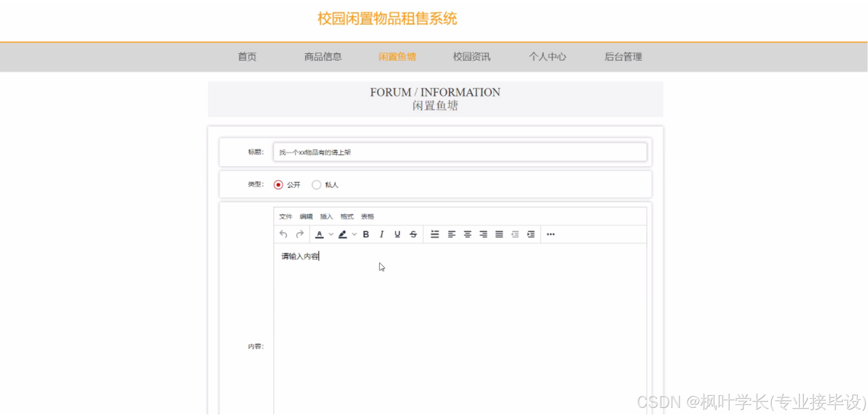Open 个人中心 navigation link
Screen dimensions: 868x417
pyautogui.click(x=547, y=56)
